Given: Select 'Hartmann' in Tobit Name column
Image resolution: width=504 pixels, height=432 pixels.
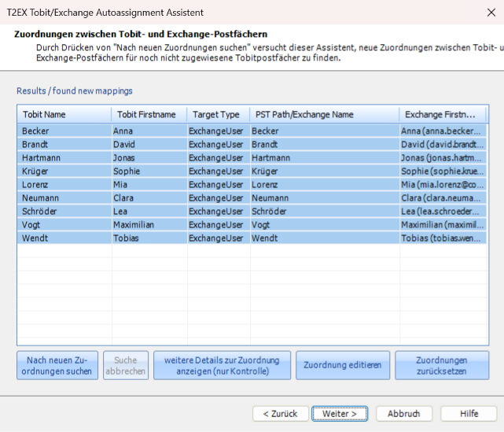Looking at the screenshot, I should [x=64, y=158].
